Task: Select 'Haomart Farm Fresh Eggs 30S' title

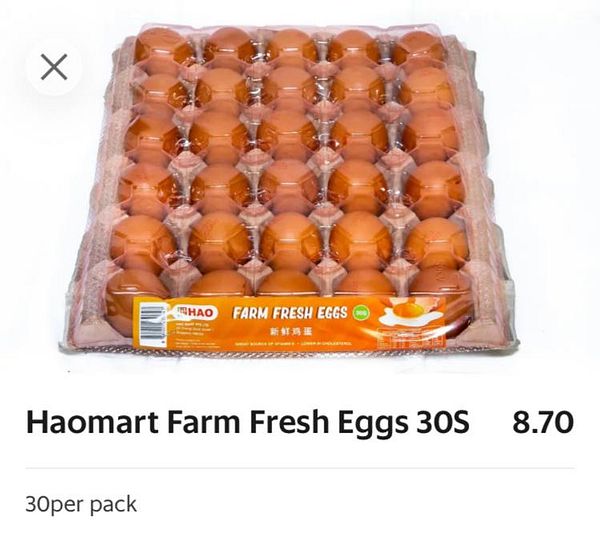Action: (246, 422)
